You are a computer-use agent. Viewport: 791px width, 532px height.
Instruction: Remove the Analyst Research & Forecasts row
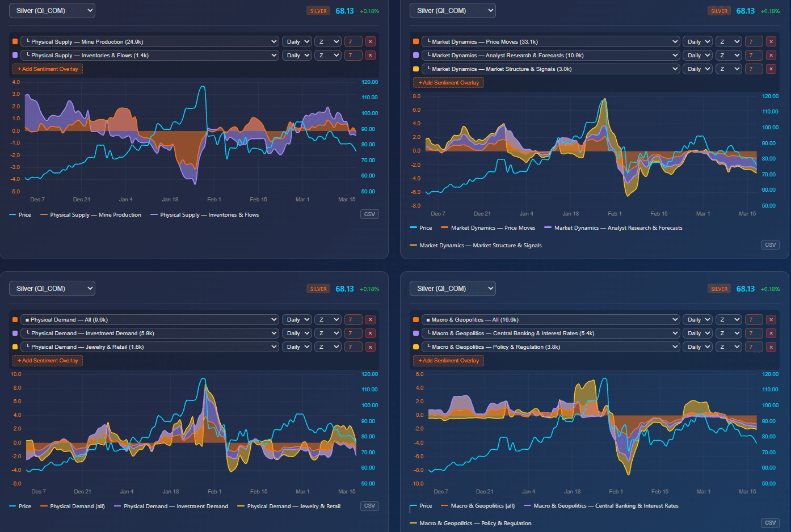point(771,55)
